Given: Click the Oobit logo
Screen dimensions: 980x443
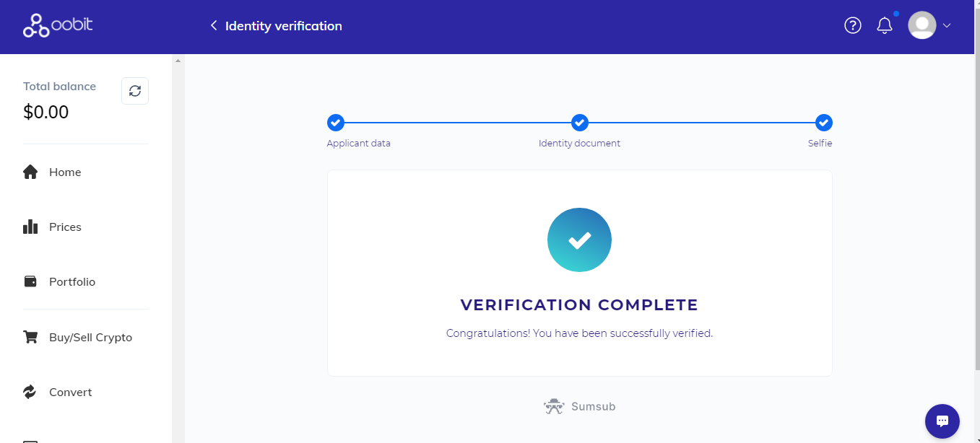Looking at the screenshot, I should [58, 26].
